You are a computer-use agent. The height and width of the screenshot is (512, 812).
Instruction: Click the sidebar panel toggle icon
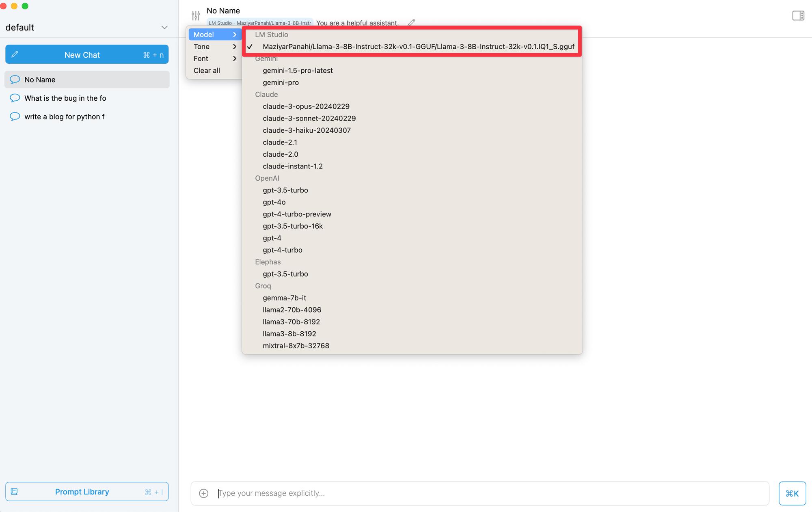(799, 16)
